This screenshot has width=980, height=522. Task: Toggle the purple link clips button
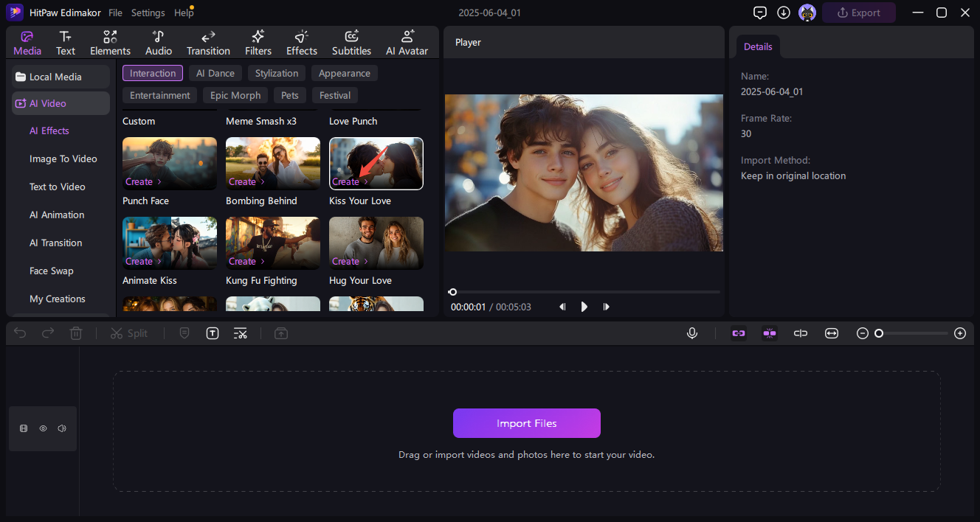coord(739,333)
